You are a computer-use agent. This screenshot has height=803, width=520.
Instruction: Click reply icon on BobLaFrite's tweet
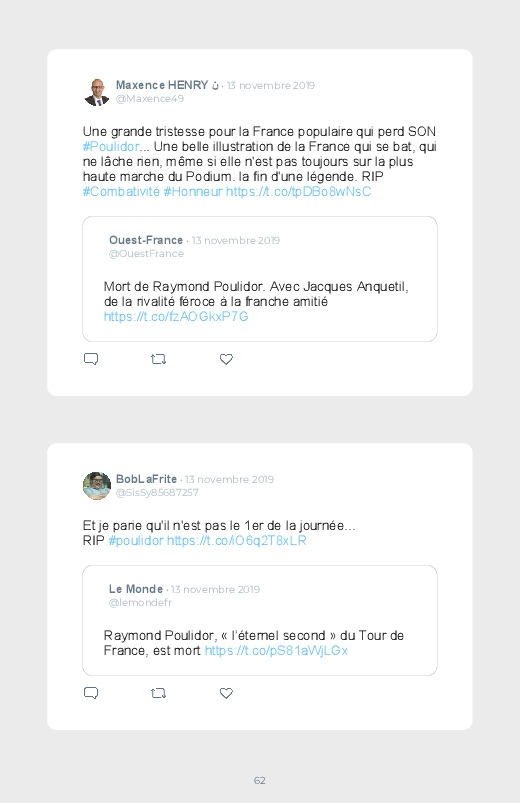(91, 693)
